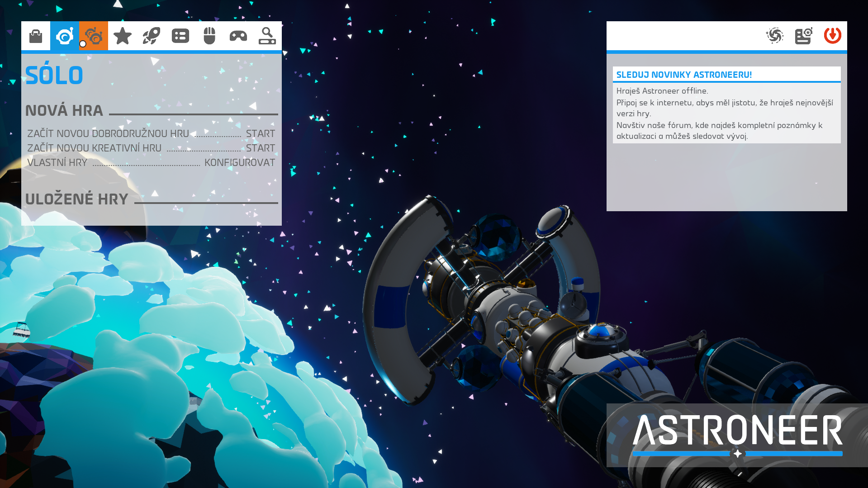Screen dimensions: 868x488
Task: Open the magnifier server search tab
Action: tap(267, 36)
